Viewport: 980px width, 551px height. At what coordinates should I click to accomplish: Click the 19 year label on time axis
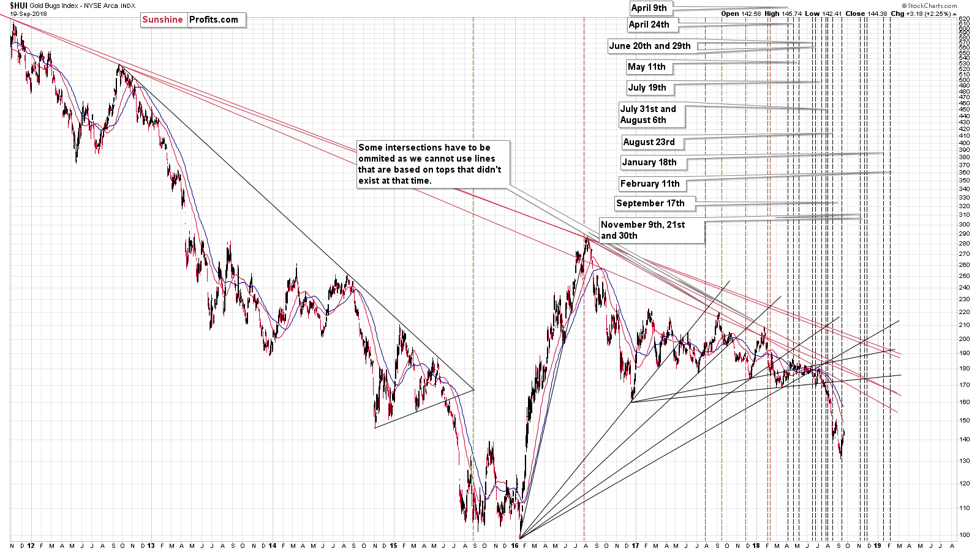(x=877, y=545)
